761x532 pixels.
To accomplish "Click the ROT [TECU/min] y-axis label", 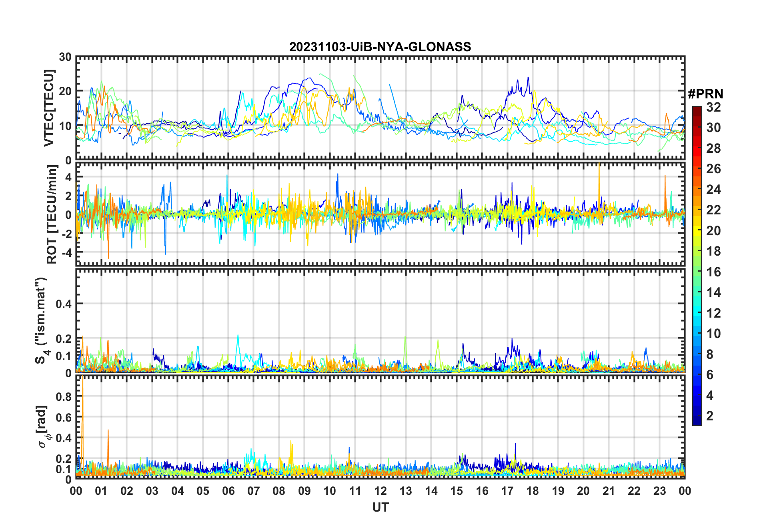I will point(52,214).
